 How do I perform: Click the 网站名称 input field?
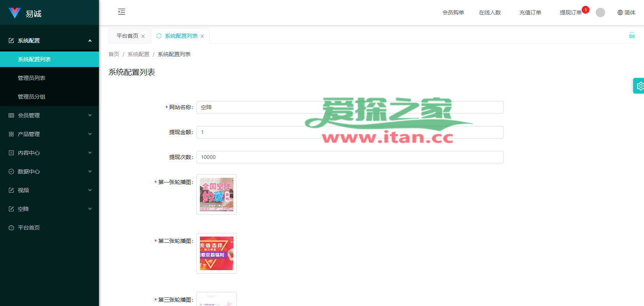click(349, 107)
